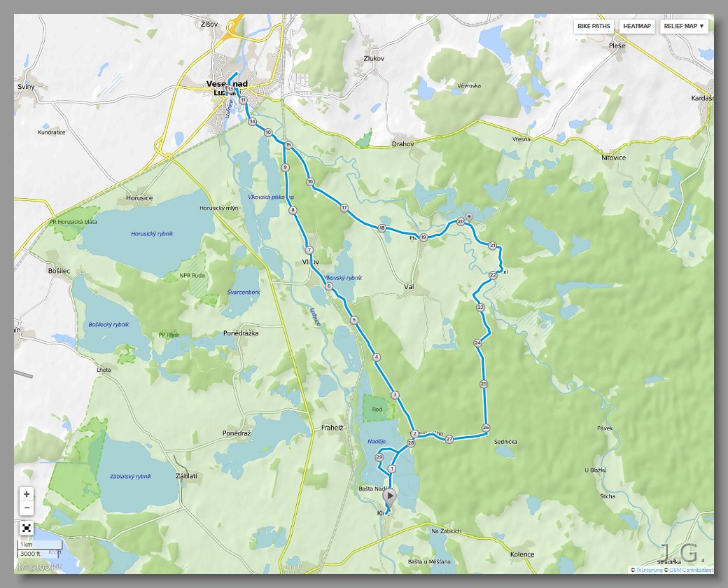Viewport: 728px width, 588px height.
Task: Click the Záblatský rybník pond label
Action: (x=130, y=476)
